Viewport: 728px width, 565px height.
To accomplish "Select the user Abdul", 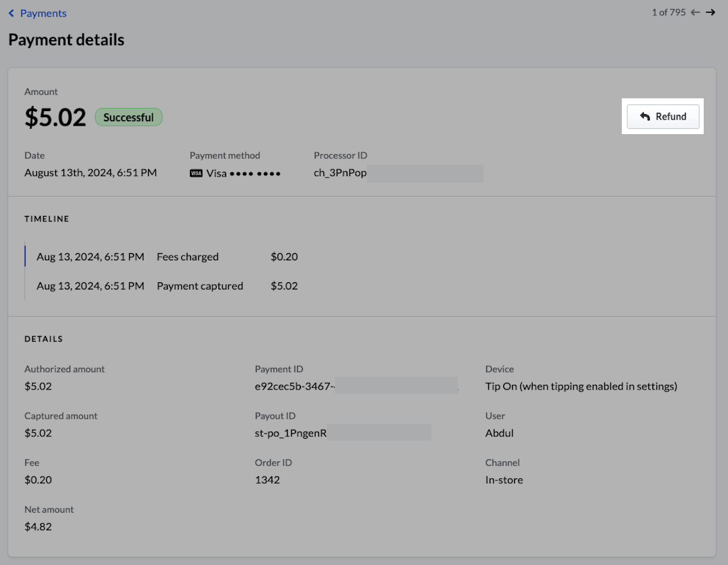I will pos(499,433).
